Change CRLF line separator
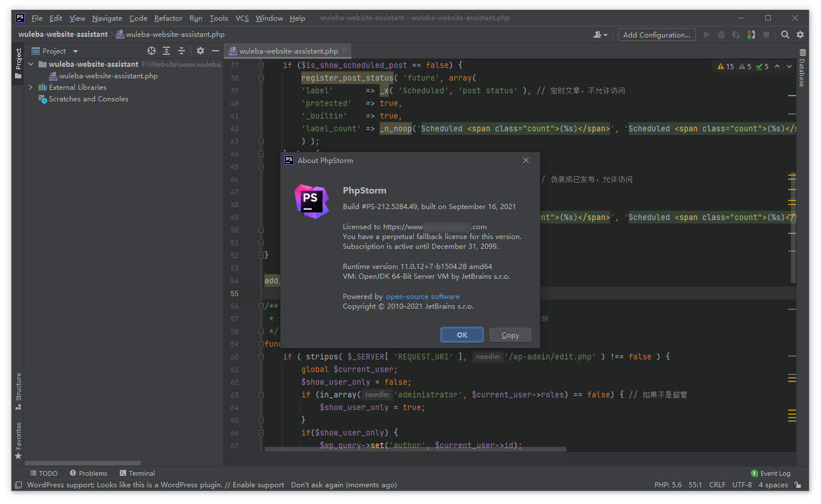The width and height of the screenshot is (821, 504). (x=717, y=485)
